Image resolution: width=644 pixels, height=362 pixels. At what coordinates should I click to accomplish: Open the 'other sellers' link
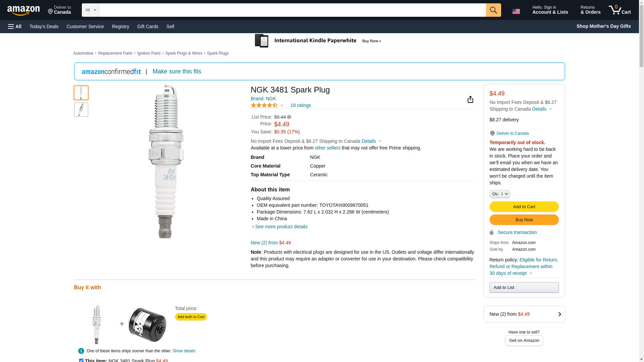click(x=327, y=148)
